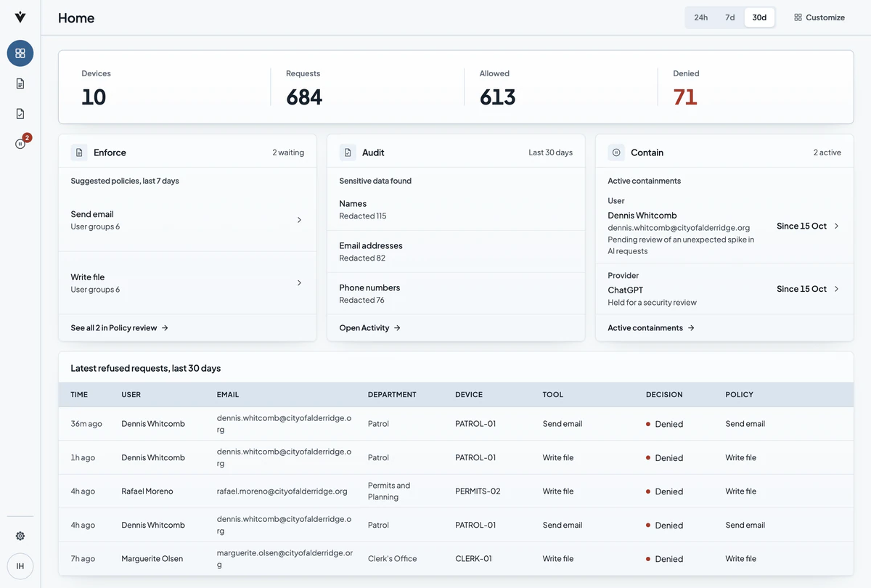The height and width of the screenshot is (588, 871).
Task: Click the DECISION column header
Action: 664,395
